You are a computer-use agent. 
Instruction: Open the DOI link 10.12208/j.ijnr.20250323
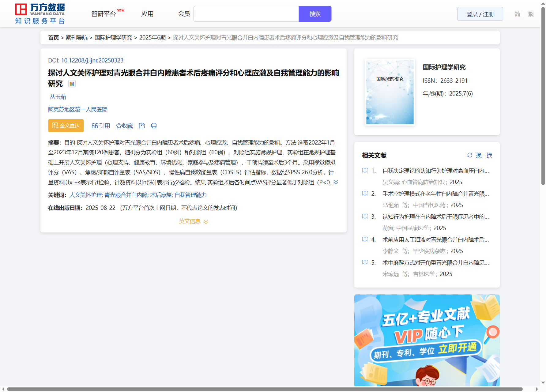(92, 60)
